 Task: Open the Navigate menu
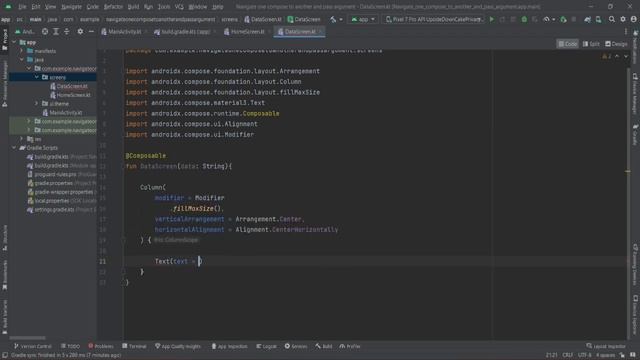coord(71,7)
